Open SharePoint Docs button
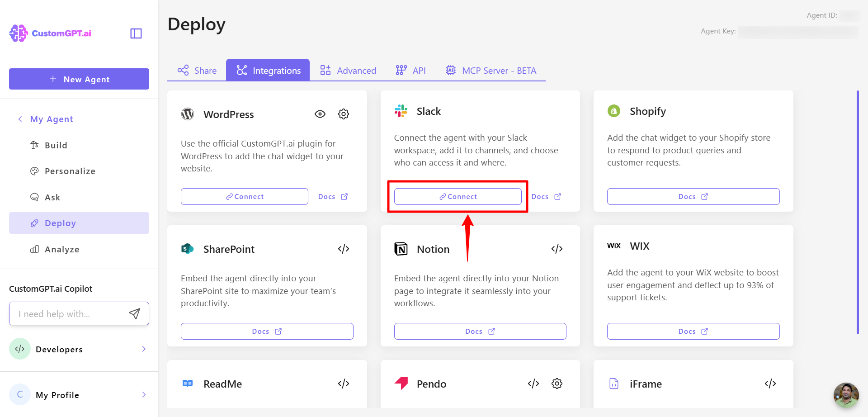The width and height of the screenshot is (868, 417). click(x=267, y=331)
